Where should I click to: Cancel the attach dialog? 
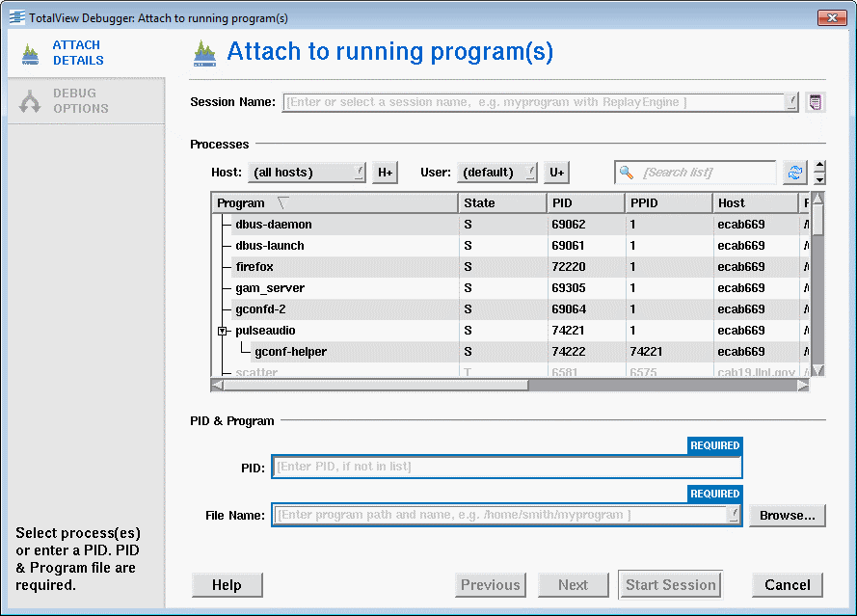787,585
